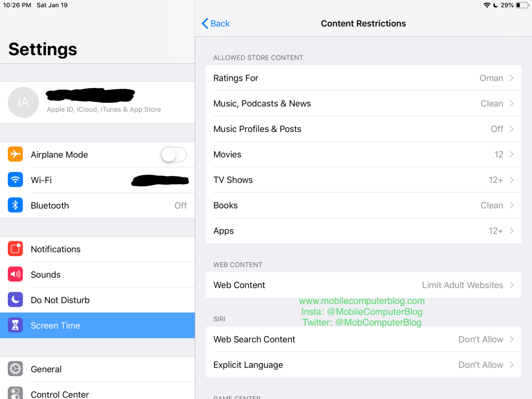The image size is (532, 399).
Task: Open Ratings For region setting
Action: pos(363,78)
